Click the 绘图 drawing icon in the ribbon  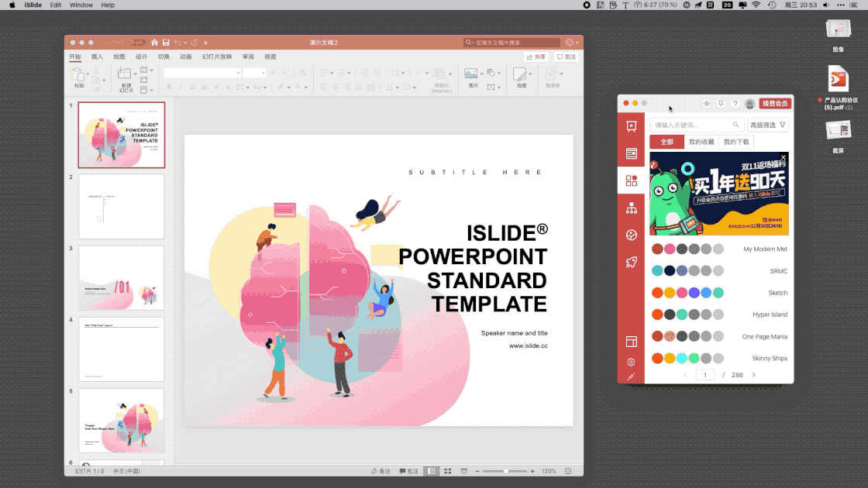point(519,74)
